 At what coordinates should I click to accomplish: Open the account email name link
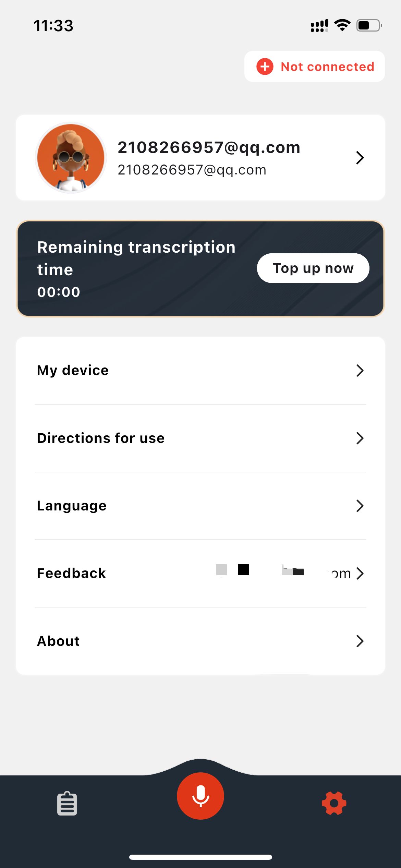pyautogui.click(x=209, y=147)
